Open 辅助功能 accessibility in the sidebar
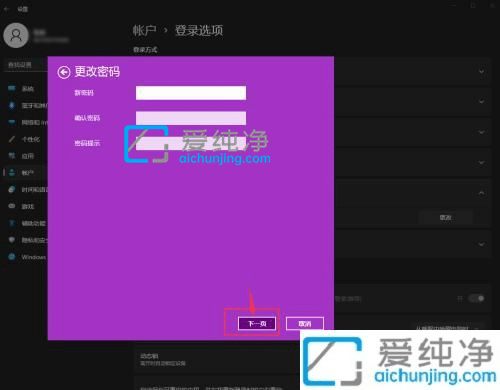The image size is (500, 390). click(x=27, y=223)
